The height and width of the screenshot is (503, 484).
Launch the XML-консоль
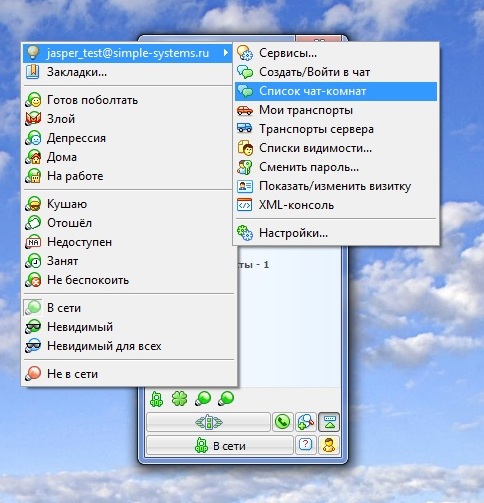336,205
